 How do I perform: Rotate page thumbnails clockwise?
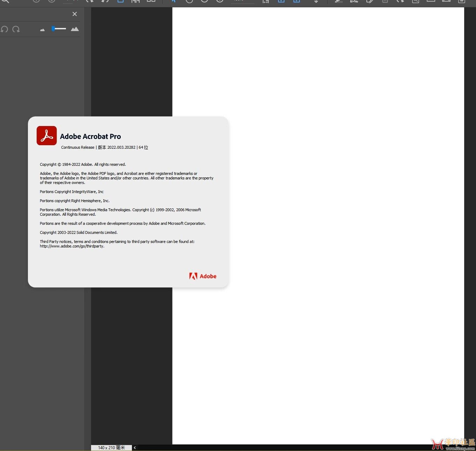click(16, 29)
